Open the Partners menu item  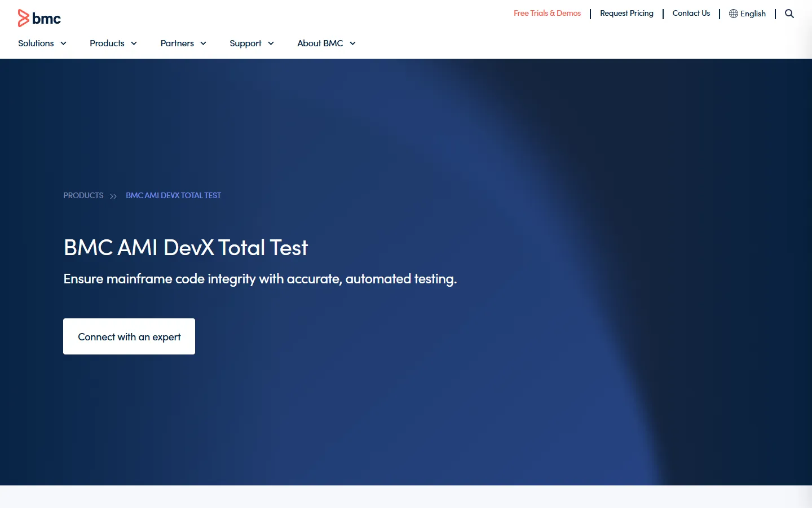[x=177, y=43]
